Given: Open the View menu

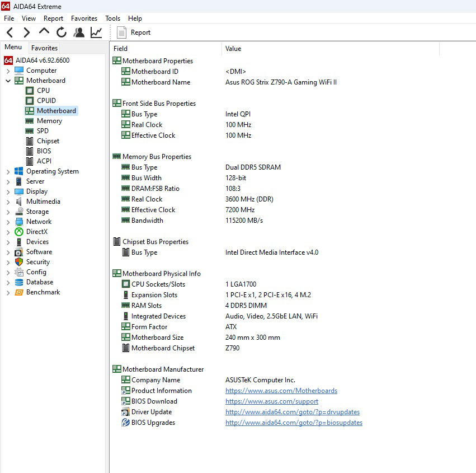Looking at the screenshot, I should (x=29, y=18).
